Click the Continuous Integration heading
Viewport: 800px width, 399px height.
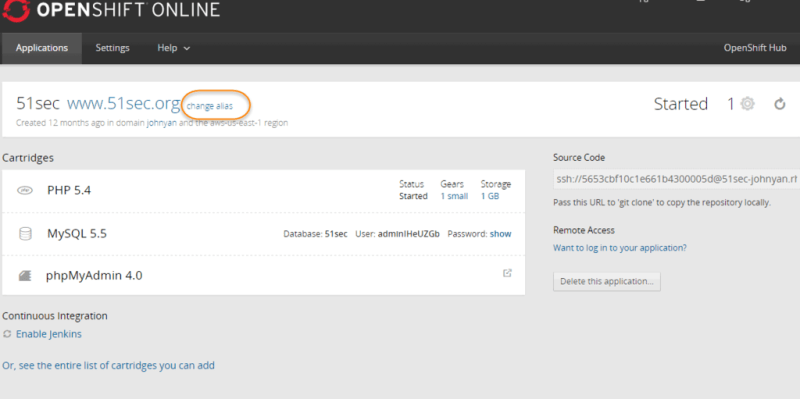click(x=55, y=316)
